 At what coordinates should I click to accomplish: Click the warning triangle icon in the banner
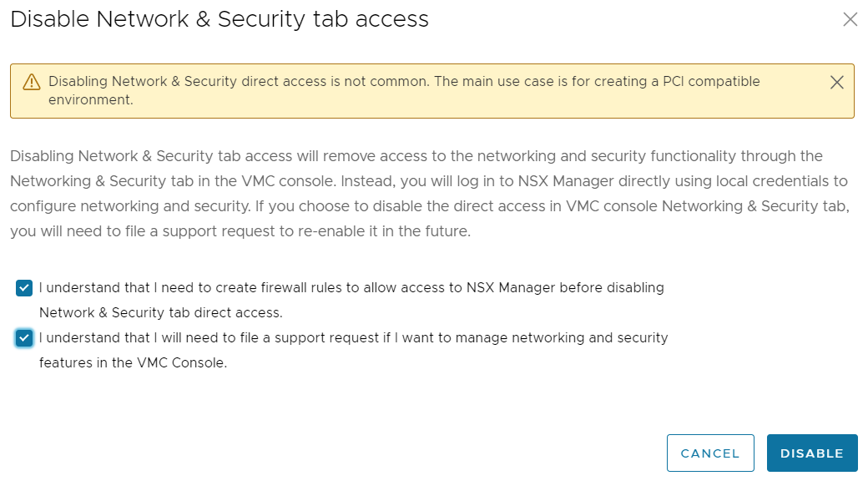point(32,82)
